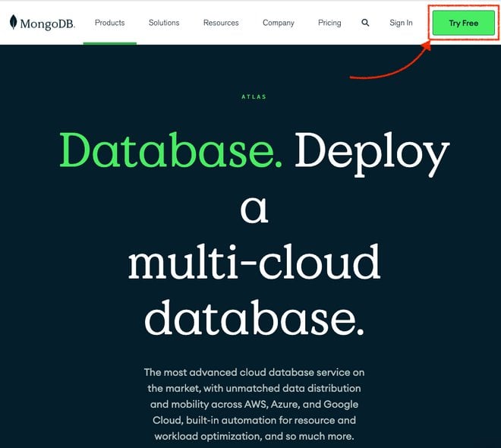
Task: Expand the Resources navigation menu
Action: [x=221, y=23]
